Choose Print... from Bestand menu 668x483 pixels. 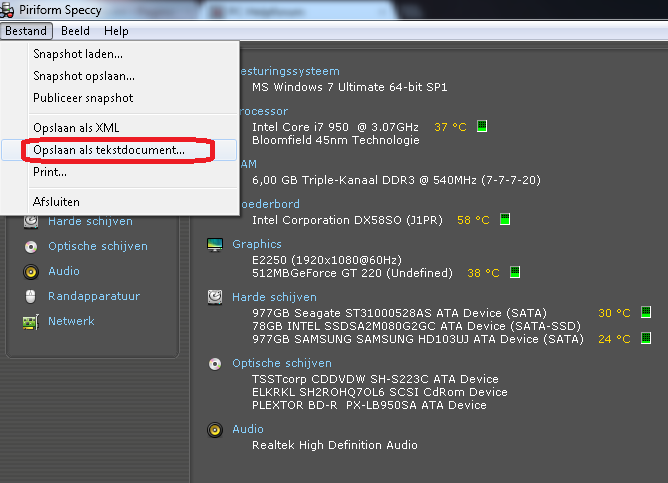119,172
